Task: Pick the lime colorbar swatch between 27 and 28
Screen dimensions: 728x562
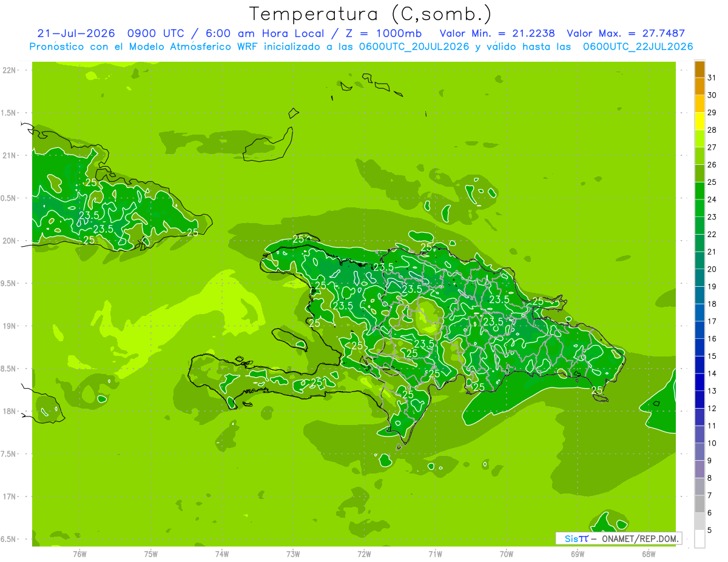Action: [699, 138]
